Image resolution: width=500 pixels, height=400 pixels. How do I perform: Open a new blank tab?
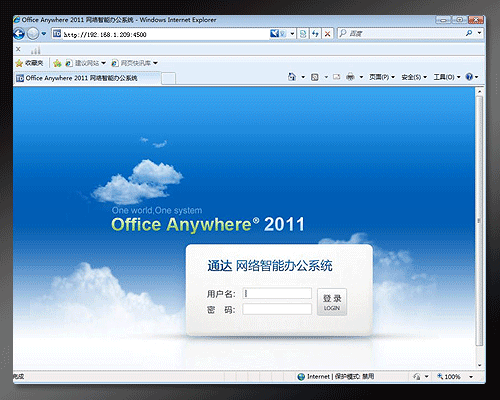pyautogui.click(x=168, y=79)
